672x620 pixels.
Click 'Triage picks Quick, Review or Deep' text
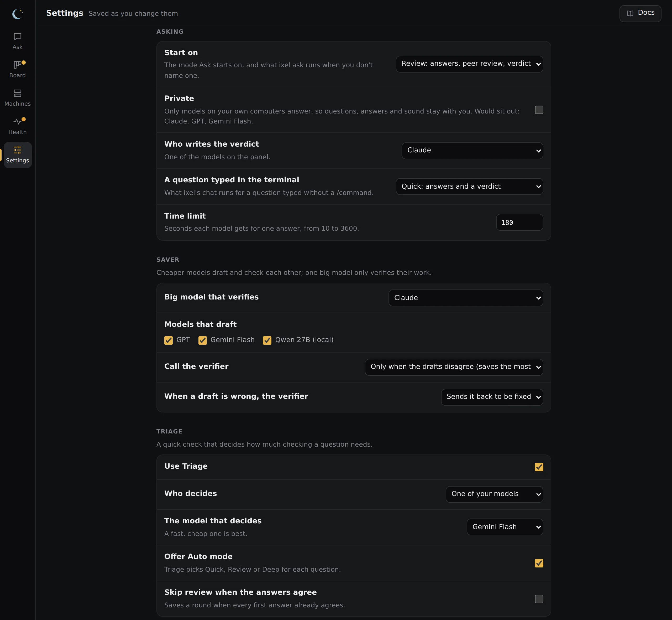[252, 569]
